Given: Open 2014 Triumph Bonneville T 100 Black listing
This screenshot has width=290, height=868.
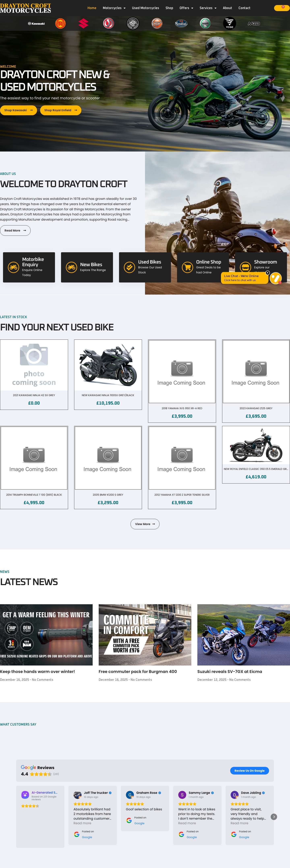Looking at the screenshot, I should (x=34, y=467).
